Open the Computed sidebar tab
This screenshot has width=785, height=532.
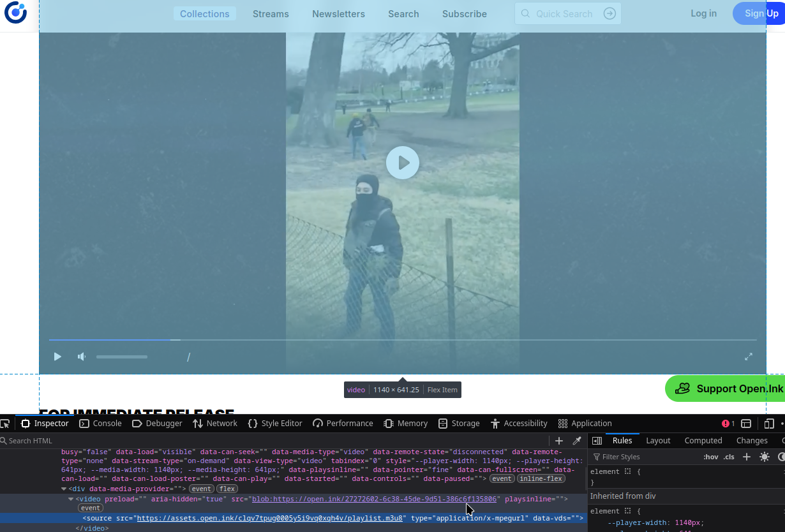tap(703, 440)
